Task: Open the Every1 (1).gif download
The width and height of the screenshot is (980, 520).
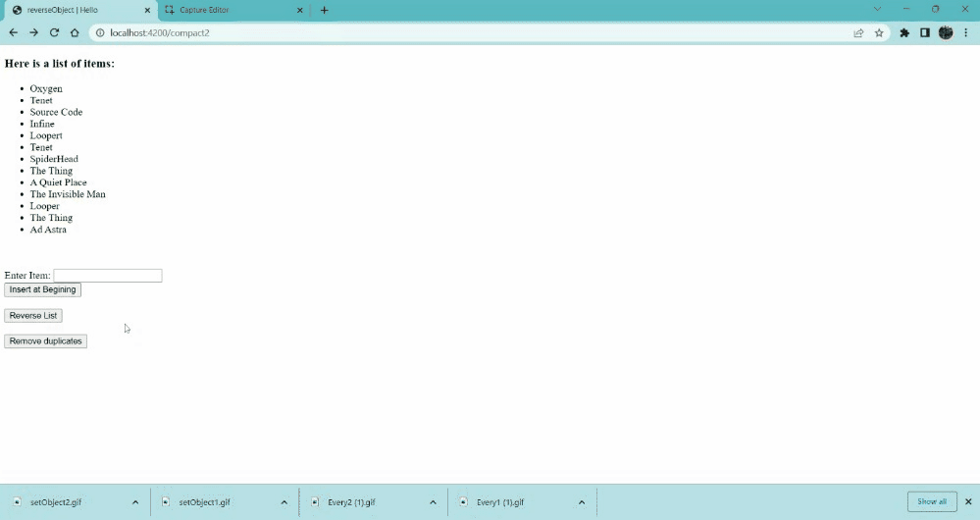Action: pos(500,502)
